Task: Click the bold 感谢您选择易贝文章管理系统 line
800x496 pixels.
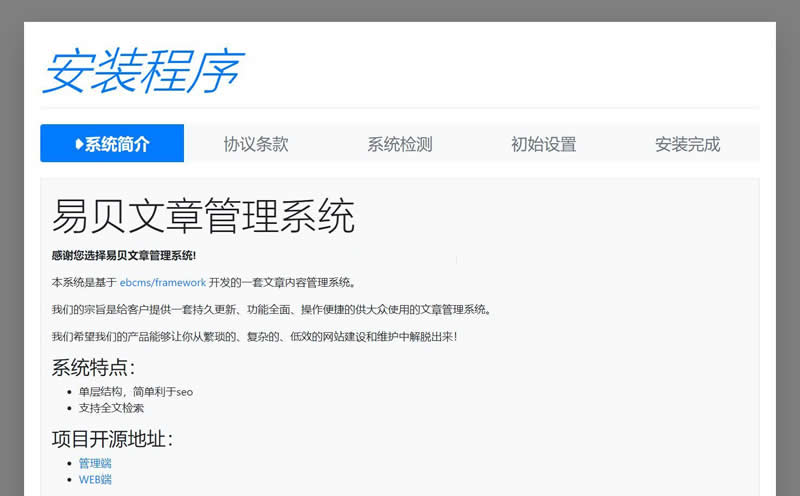Action: [x=124, y=256]
